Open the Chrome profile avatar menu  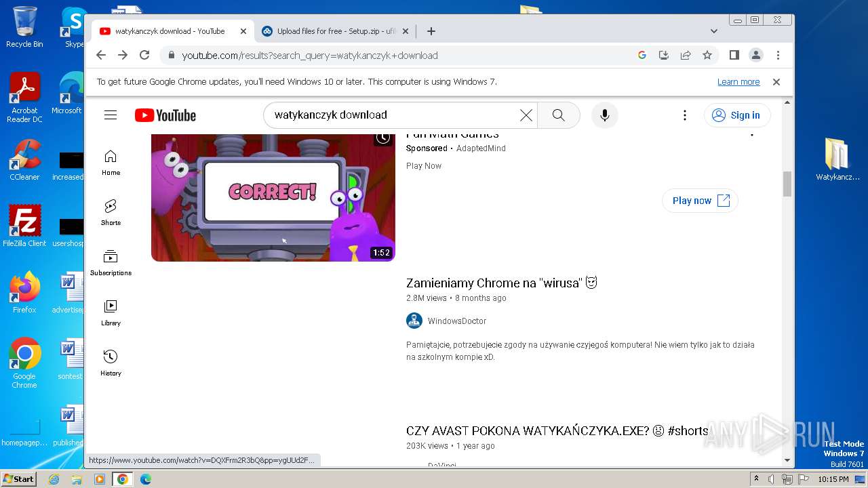[x=755, y=55]
